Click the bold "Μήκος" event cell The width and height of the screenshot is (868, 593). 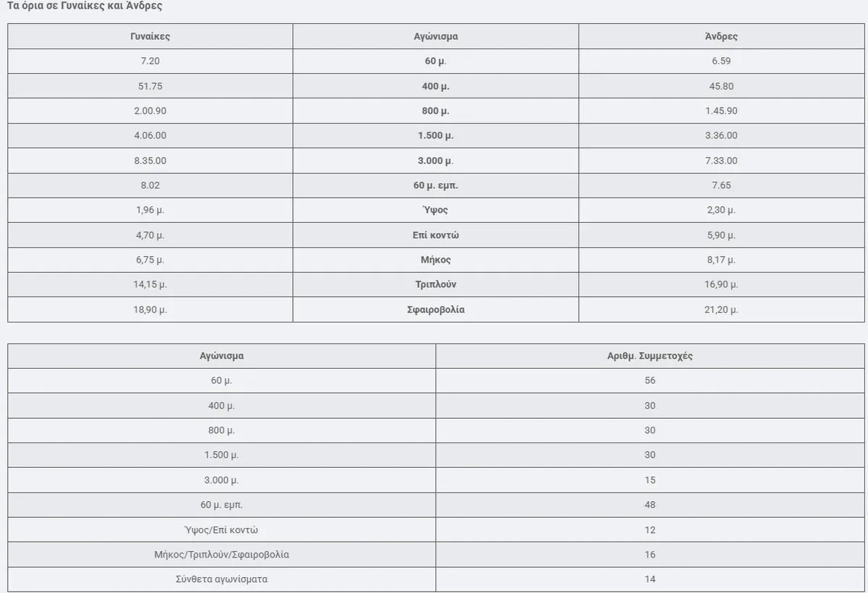click(435, 260)
